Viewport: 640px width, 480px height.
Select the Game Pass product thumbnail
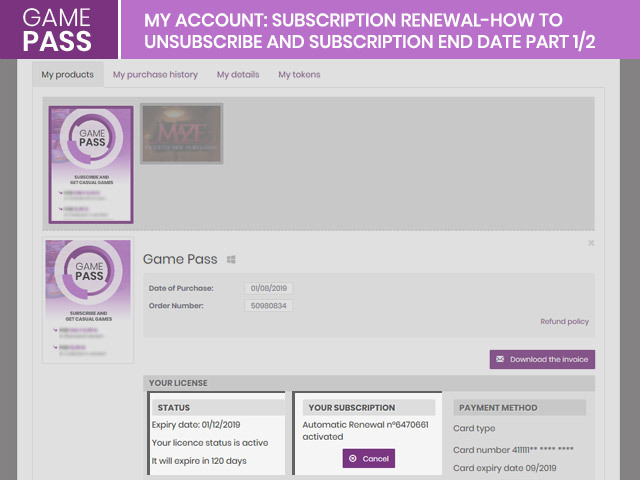(91, 164)
